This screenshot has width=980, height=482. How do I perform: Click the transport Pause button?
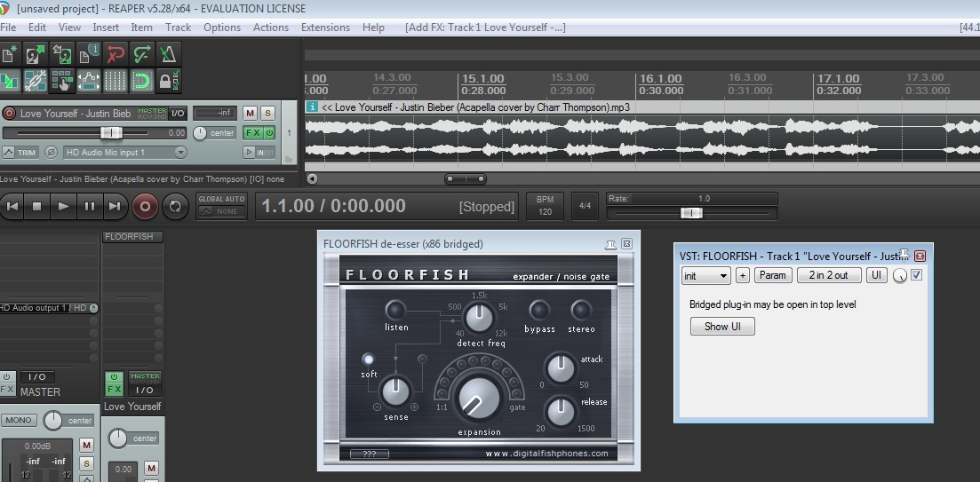point(89,206)
